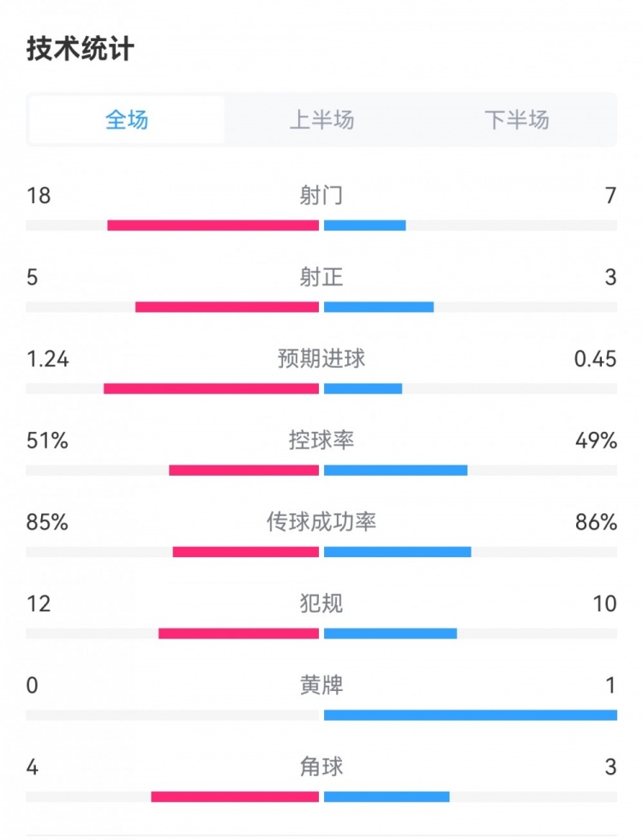Viewport: 643px width, 840px height.
Task: Click the 预期进球 label
Action: [321, 358]
